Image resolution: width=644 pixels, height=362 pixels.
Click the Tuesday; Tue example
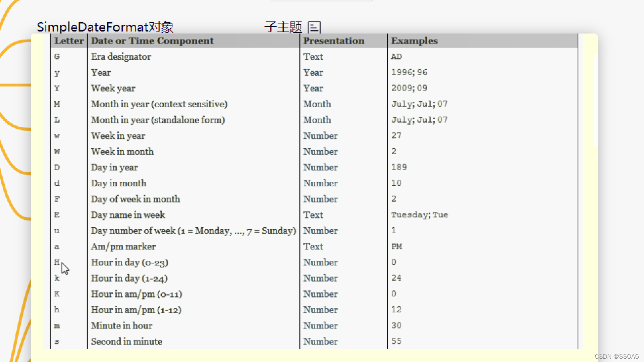[x=420, y=215]
